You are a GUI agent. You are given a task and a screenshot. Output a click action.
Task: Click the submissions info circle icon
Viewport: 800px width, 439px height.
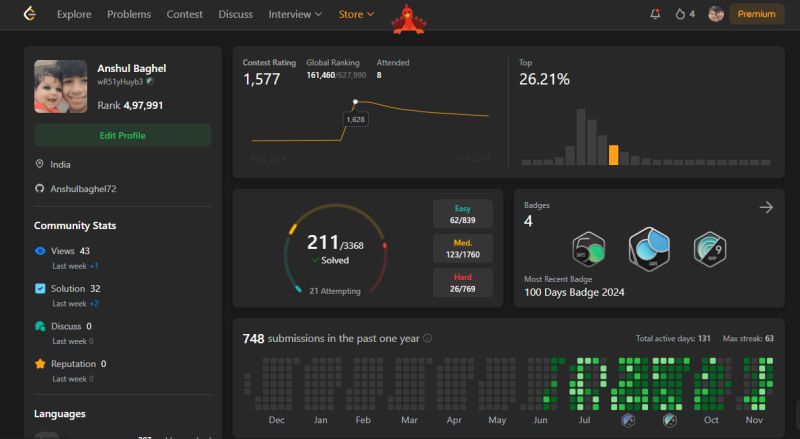(428, 338)
